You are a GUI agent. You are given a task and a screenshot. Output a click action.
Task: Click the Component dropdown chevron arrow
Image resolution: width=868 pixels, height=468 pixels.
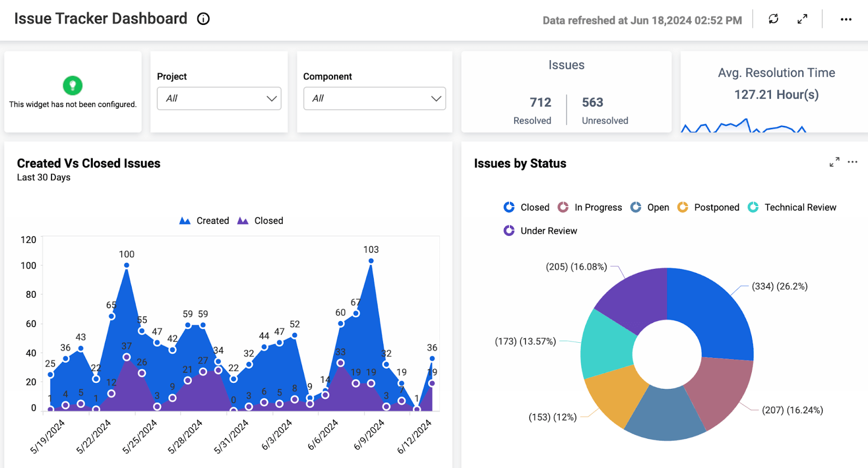click(x=436, y=98)
